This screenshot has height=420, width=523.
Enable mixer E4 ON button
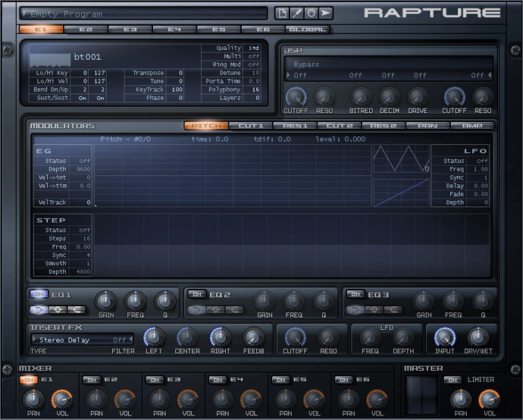click(218, 380)
